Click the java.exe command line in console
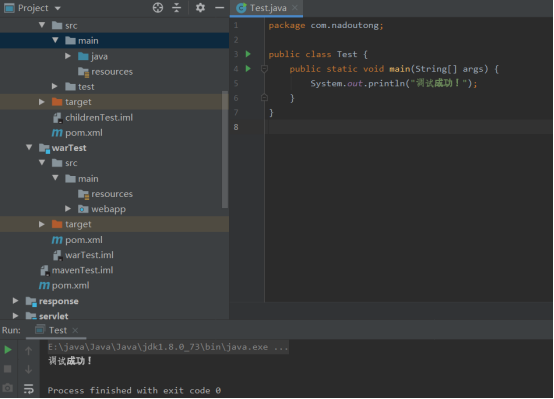The width and height of the screenshot is (554, 399). point(168,347)
